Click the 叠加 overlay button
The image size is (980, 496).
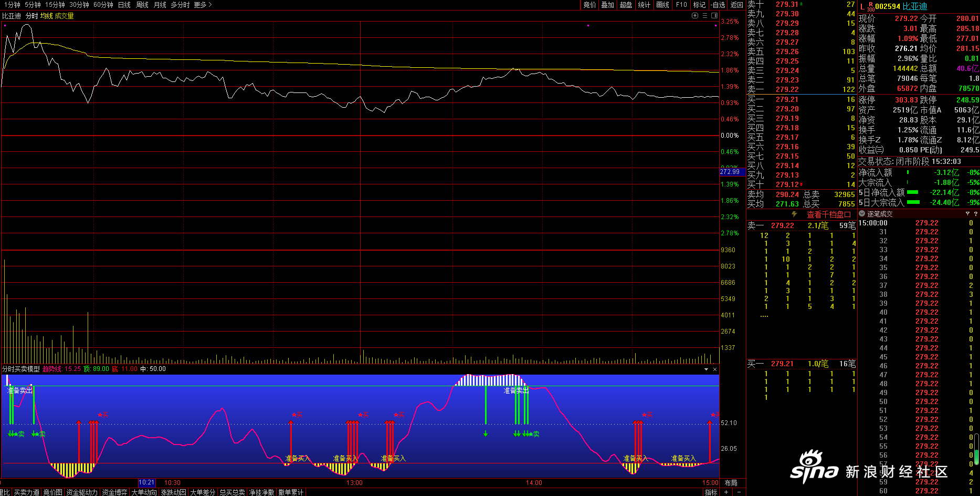click(608, 5)
